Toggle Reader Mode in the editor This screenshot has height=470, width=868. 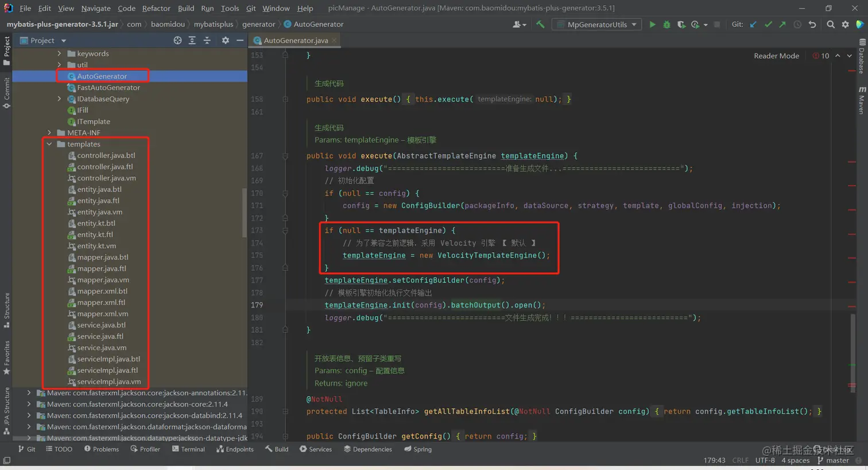point(776,56)
